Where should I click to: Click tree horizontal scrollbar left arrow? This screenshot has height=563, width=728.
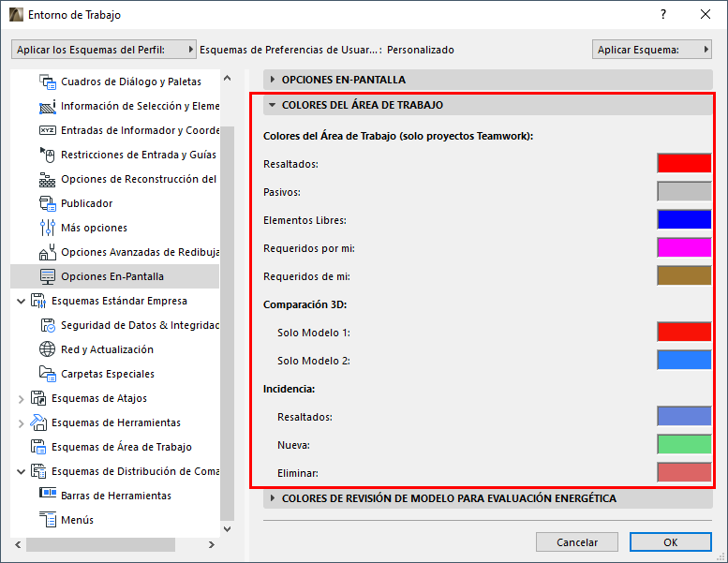pos(18,544)
